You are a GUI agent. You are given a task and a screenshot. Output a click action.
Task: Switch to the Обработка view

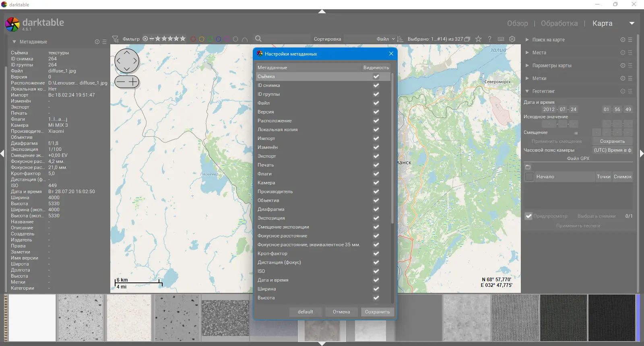[559, 23]
